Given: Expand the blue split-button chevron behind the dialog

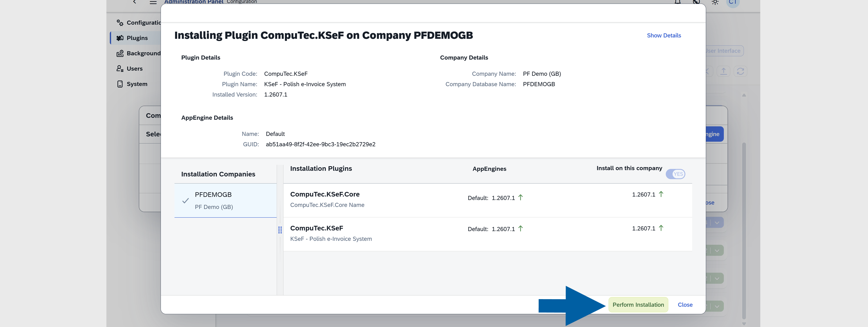Looking at the screenshot, I should pyautogui.click(x=717, y=223).
